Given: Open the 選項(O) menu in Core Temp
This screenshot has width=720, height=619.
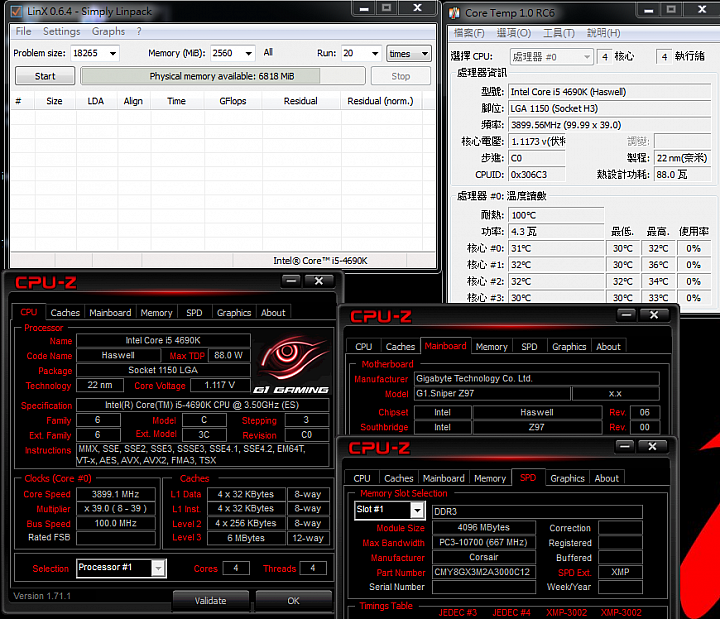Looking at the screenshot, I should [514, 33].
